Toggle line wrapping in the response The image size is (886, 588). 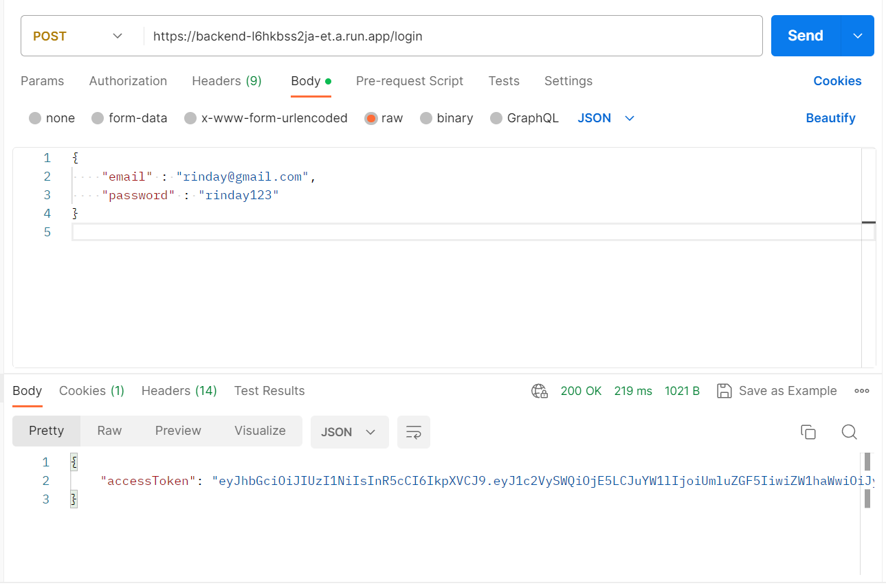pos(413,432)
